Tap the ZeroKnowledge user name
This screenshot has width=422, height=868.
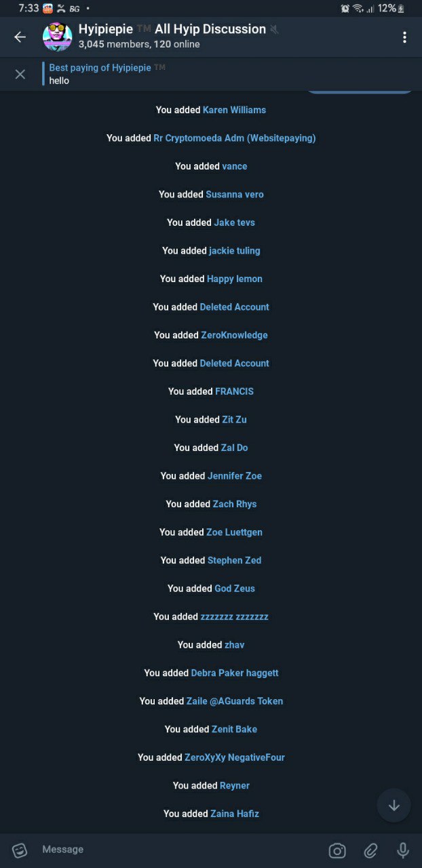coord(234,335)
